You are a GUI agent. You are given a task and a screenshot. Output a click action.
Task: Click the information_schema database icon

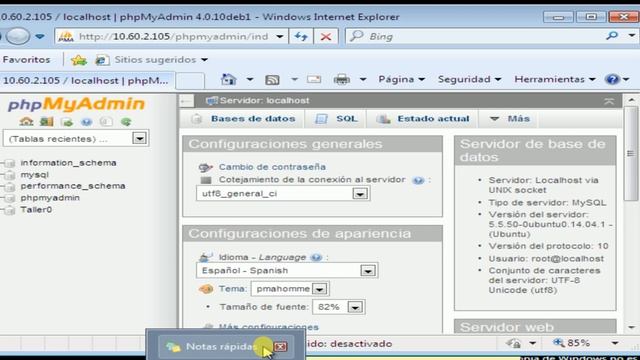coord(9,163)
